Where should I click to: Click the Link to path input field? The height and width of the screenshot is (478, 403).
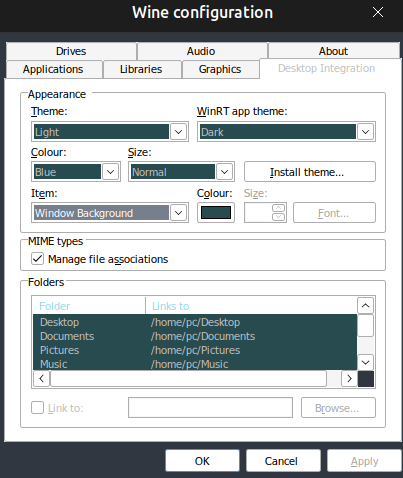pyautogui.click(x=210, y=407)
